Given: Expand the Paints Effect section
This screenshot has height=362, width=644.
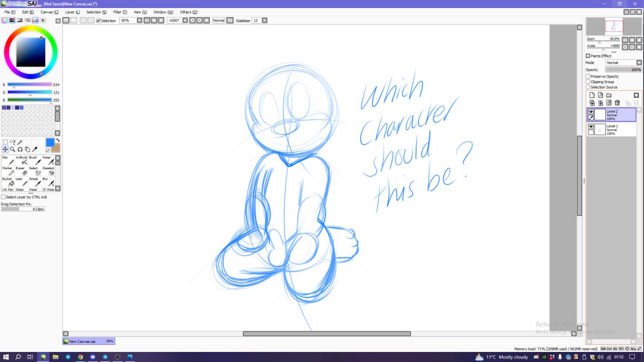Looking at the screenshot, I should 588,56.
